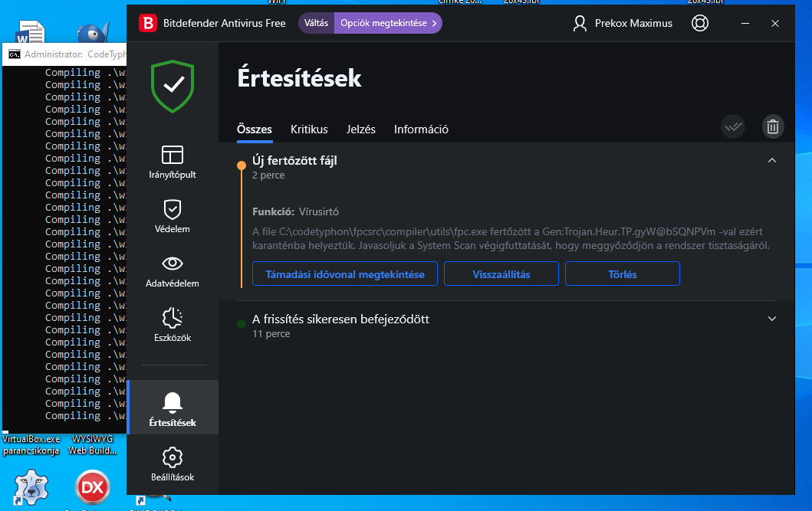
Task: Open the VirtualBox.exe parancsikonja desktop shortcut
Action: pyautogui.click(x=31, y=445)
